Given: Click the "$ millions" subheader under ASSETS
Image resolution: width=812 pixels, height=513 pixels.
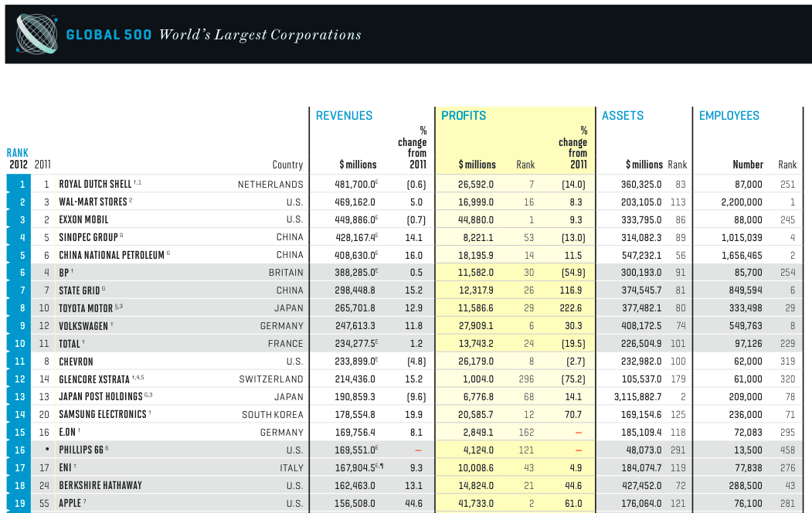Looking at the screenshot, I should pos(644,165).
